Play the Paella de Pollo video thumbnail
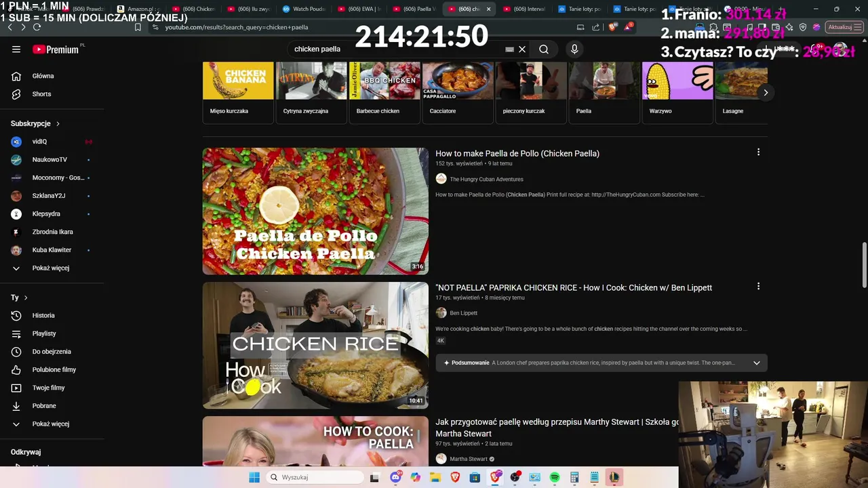 [315, 211]
